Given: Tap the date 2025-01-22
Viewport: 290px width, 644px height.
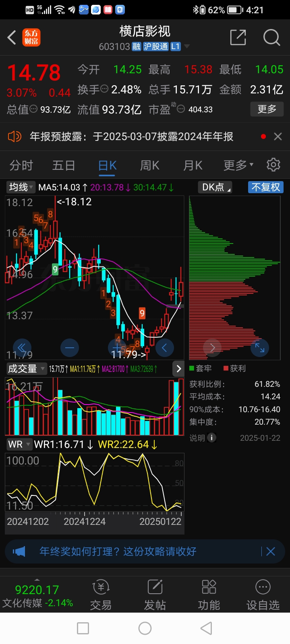Looking at the screenshot, I should click(260, 438).
